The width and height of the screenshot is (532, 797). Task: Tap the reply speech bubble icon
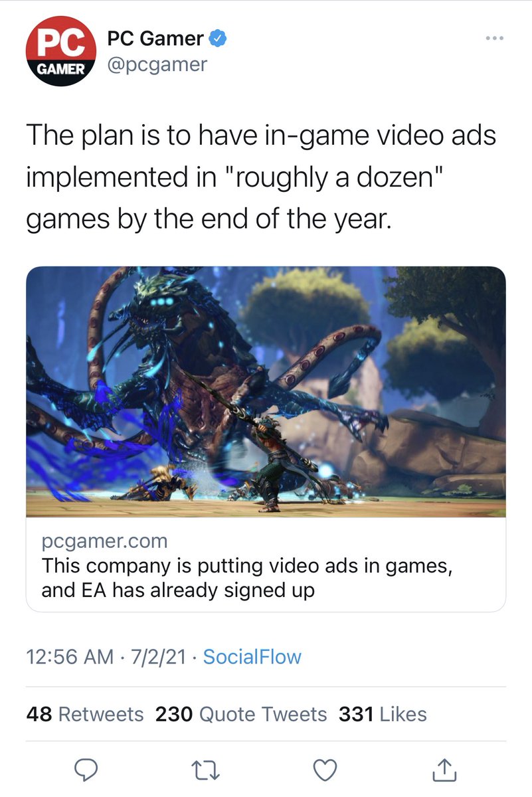pos(86,770)
